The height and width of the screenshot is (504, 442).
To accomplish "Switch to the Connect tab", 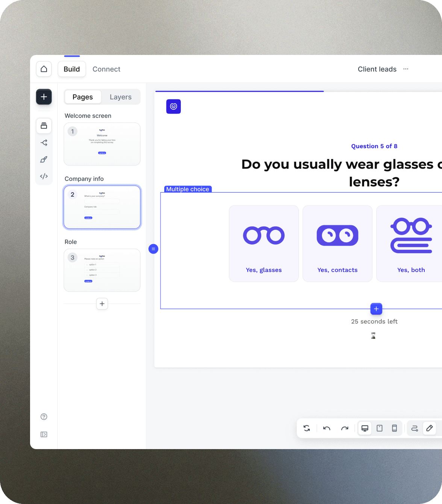I will coord(106,69).
